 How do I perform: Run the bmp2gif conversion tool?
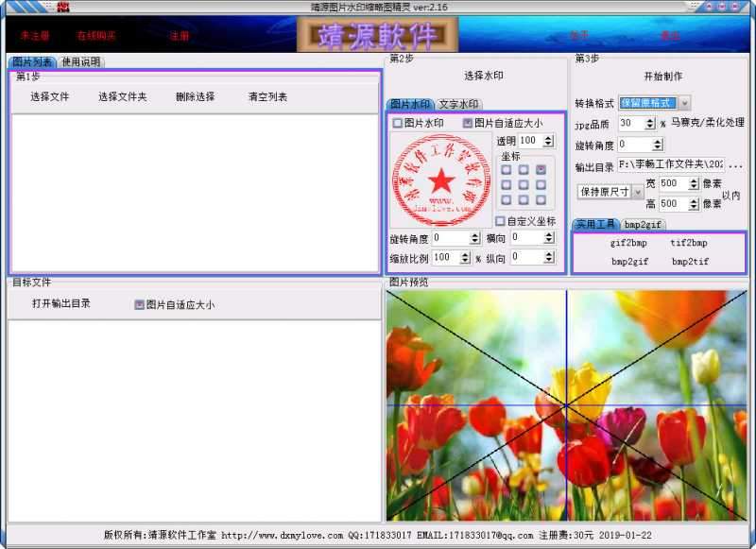point(628,262)
